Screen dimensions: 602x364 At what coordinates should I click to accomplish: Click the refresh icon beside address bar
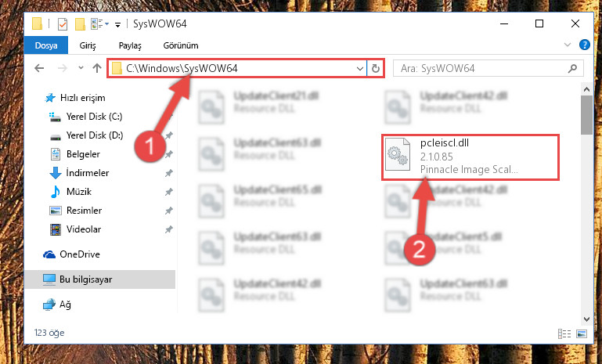[x=376, y=69]
